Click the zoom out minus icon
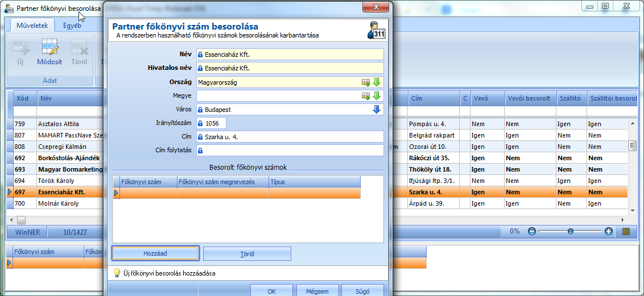The image size is (644, 296). [x=532, y=231]
